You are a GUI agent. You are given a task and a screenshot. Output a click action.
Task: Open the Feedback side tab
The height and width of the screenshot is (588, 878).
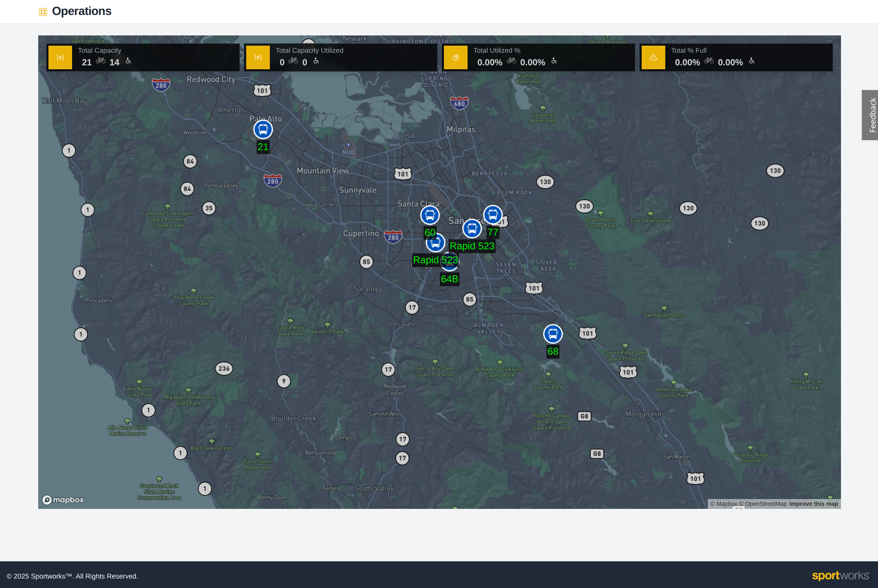[x=871, y=115]
